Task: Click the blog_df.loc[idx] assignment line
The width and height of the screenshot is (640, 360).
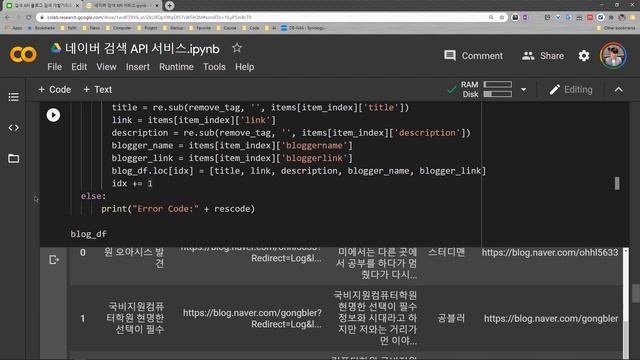Action: 299,171
